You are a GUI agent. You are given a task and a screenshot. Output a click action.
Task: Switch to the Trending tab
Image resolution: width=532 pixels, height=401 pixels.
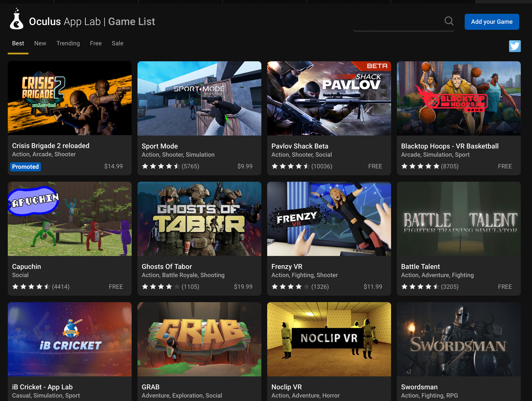click(x=68, y=43)
